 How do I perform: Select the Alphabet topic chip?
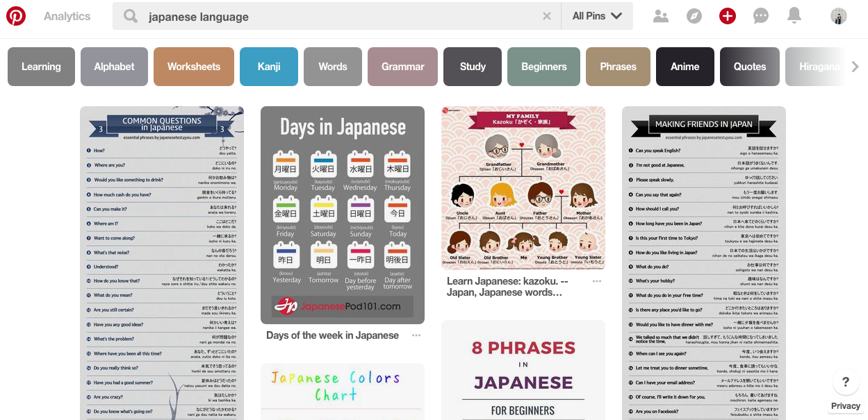114,67
